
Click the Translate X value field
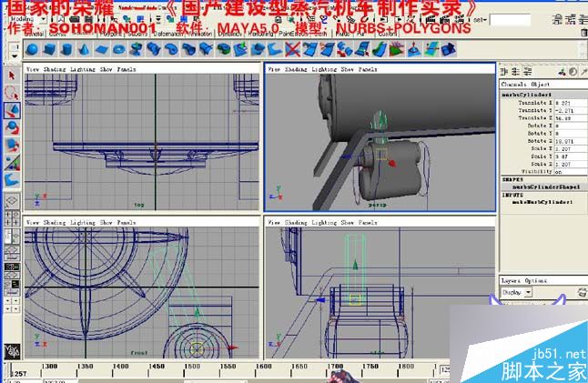click(x=571, y=103)
